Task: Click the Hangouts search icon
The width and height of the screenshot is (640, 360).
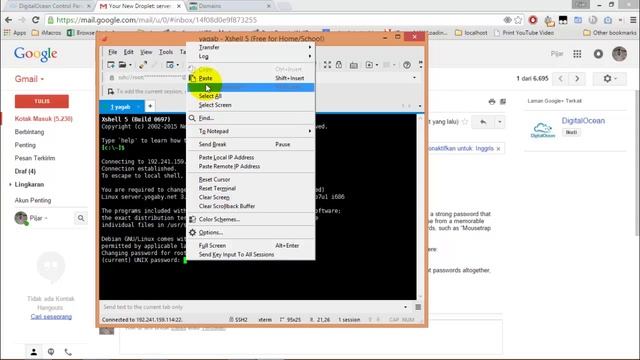Action: point(81,218)
